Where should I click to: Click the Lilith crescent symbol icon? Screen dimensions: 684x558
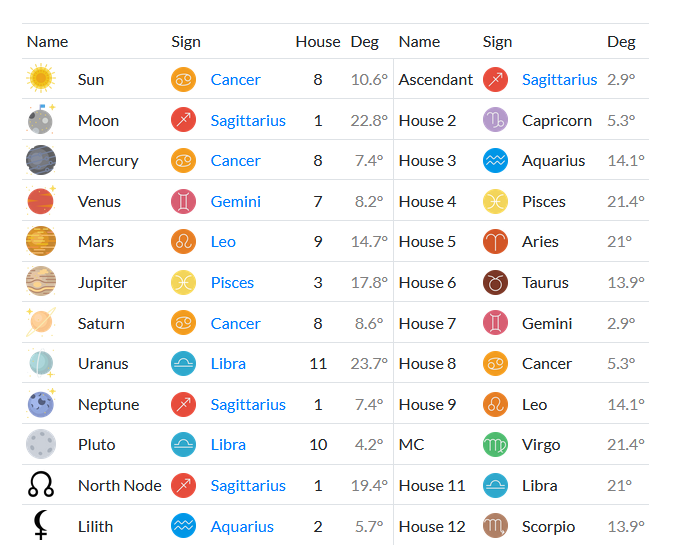[x=41, y=525]
